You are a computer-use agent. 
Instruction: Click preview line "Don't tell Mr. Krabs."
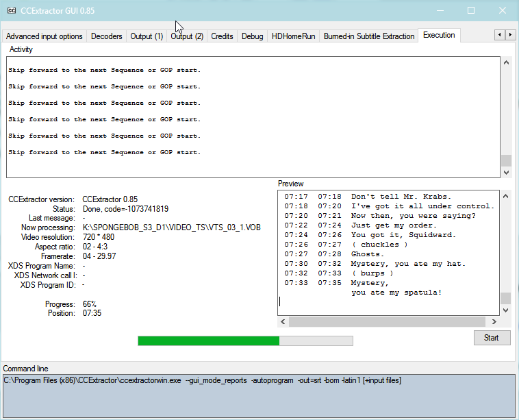click(x=401, y=197)
